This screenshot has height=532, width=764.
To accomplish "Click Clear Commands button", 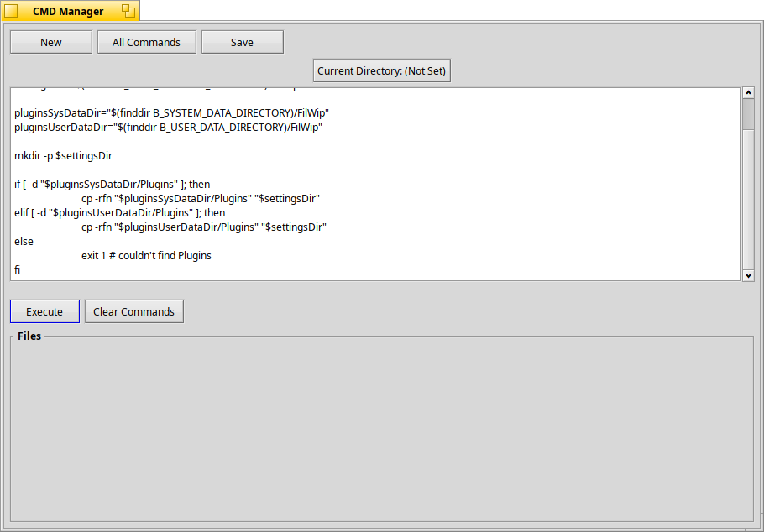I will (x=134, y=311).
